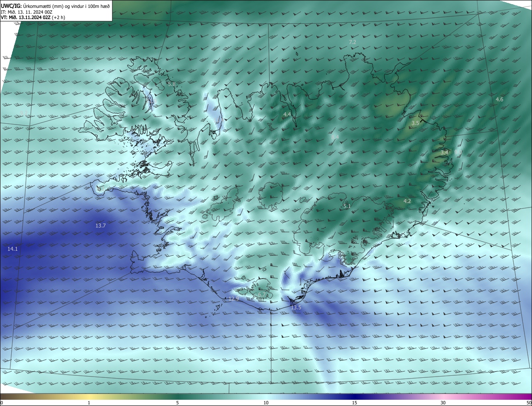Click the colorbar tick label 5
This screenshot has width=532, height=406.
pyautogui.click(x=177, y=403)
